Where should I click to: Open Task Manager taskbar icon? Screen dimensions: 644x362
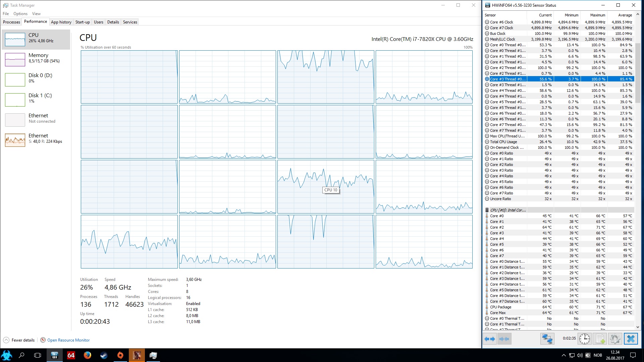pos(153,355)
